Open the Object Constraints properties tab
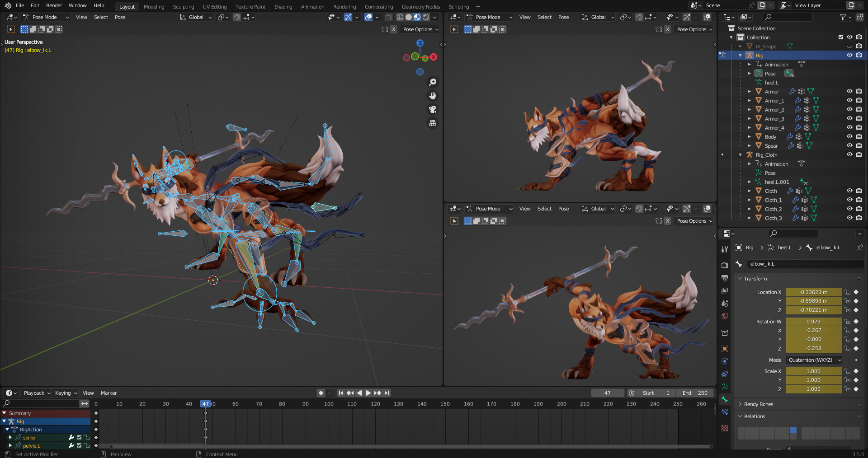The image size is (868, 458). coord(725,374)
